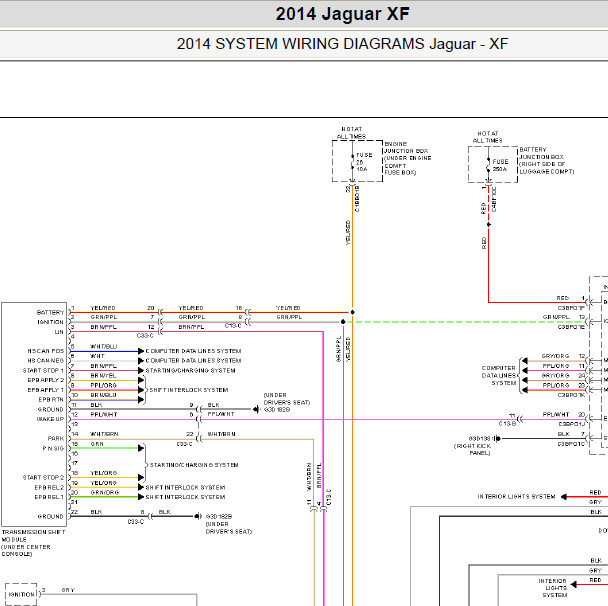Click the "2014 SYSTEM WIRING DIAGRAMS Jaguar - XF" subtitle
The width and height of the screenshot is (608, 606).
(x=342, y=44)
